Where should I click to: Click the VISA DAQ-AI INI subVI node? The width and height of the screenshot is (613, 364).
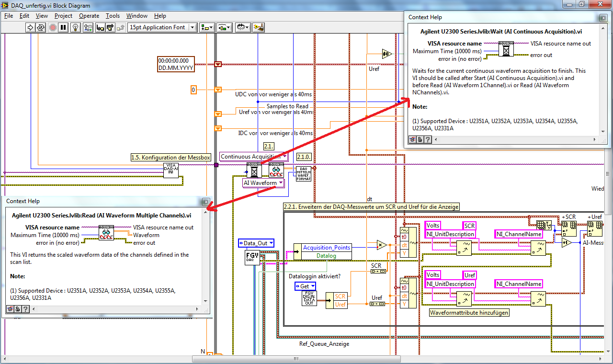(x=171, y=170)
